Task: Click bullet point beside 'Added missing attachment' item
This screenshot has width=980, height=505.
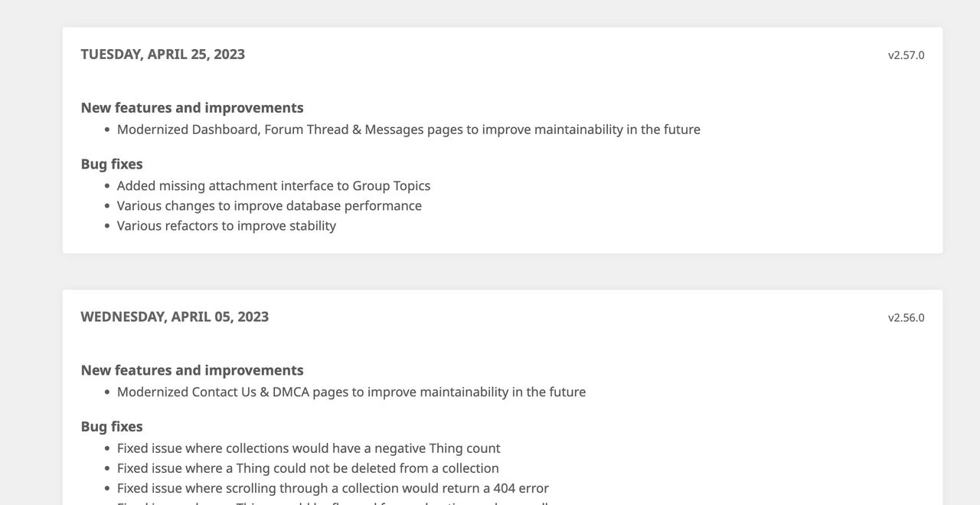Action: click(x=107, y=187)
